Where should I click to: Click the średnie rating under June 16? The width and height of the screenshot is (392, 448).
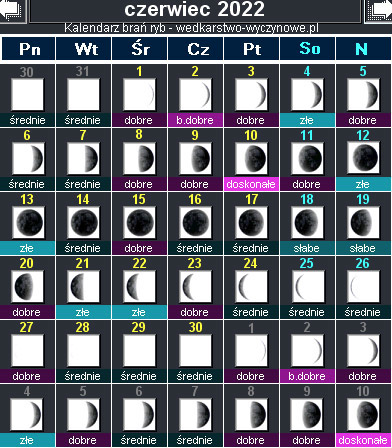[195, 248]
